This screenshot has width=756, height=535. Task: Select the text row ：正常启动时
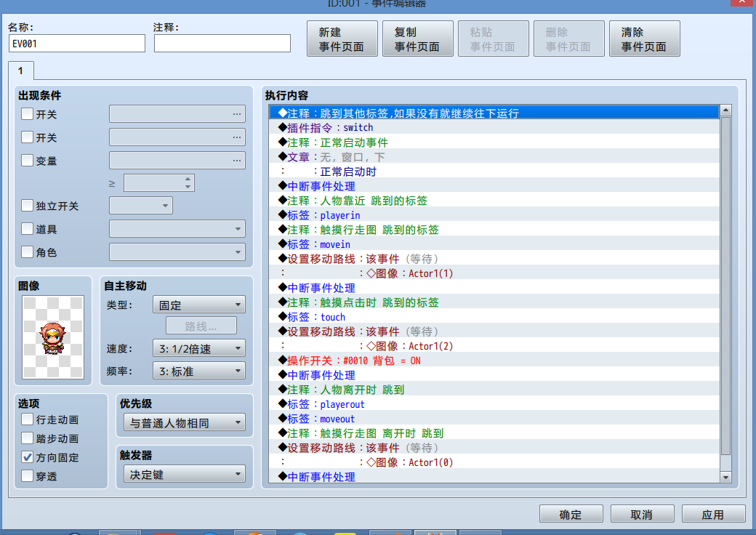tap(494, 171)
